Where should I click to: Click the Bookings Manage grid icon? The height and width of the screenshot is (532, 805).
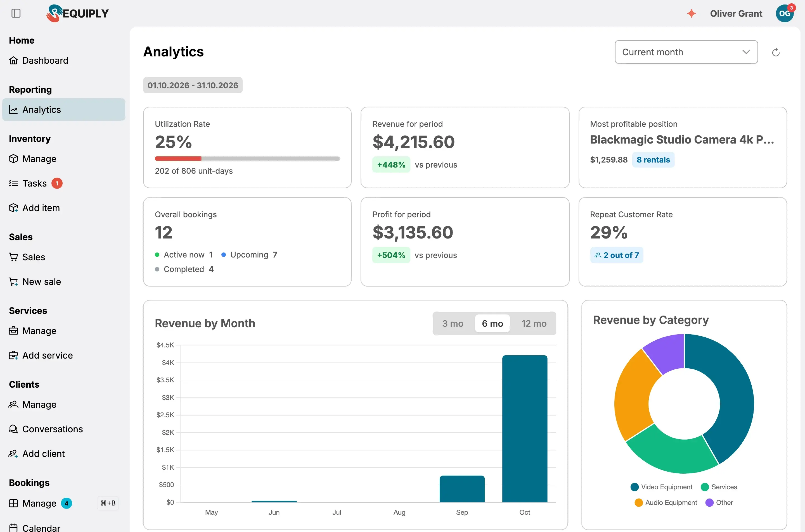13,503
